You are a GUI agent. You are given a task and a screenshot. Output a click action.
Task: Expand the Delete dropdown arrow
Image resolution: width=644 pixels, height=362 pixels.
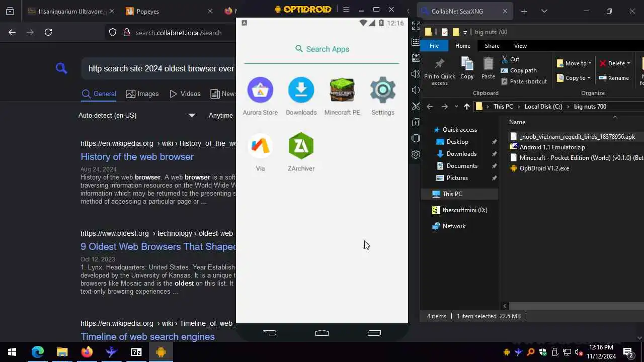click(628, 63)
